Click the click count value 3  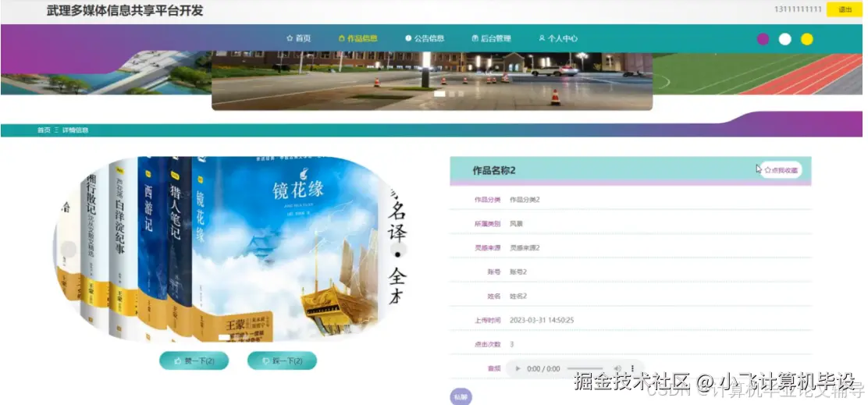tap(511, 344)
